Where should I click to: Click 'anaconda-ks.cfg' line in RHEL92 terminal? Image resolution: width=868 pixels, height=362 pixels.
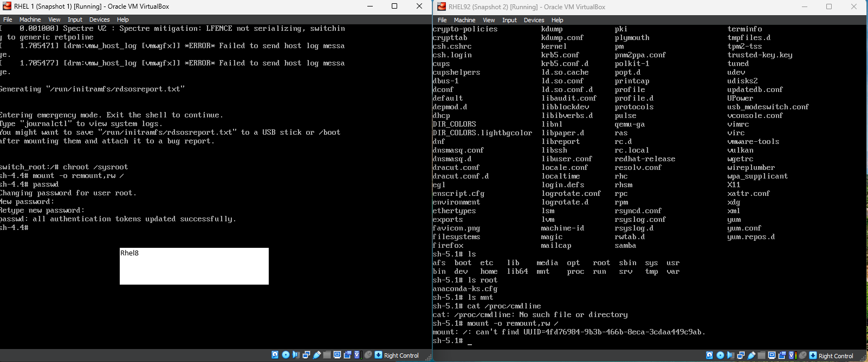click(465, 288)
